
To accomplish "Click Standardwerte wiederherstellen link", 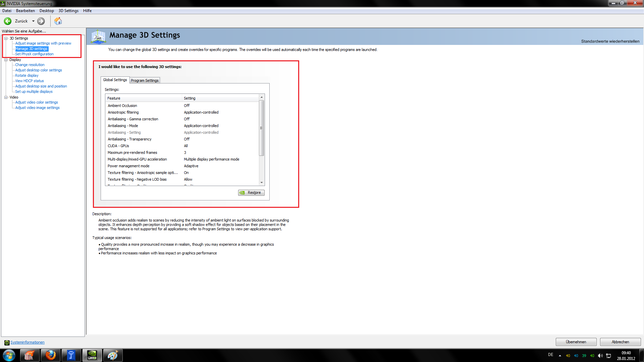I will tap(610, 41).
